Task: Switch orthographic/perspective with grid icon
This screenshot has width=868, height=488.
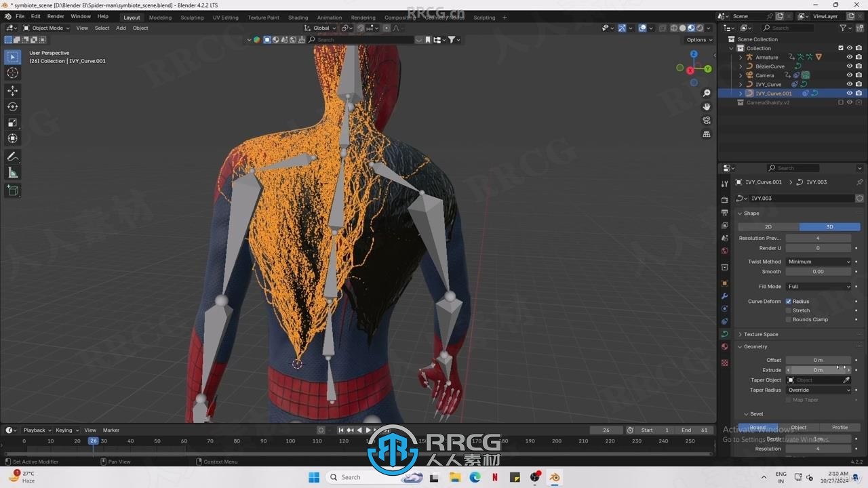Action: pyautogui.click(x=707, y=134)
